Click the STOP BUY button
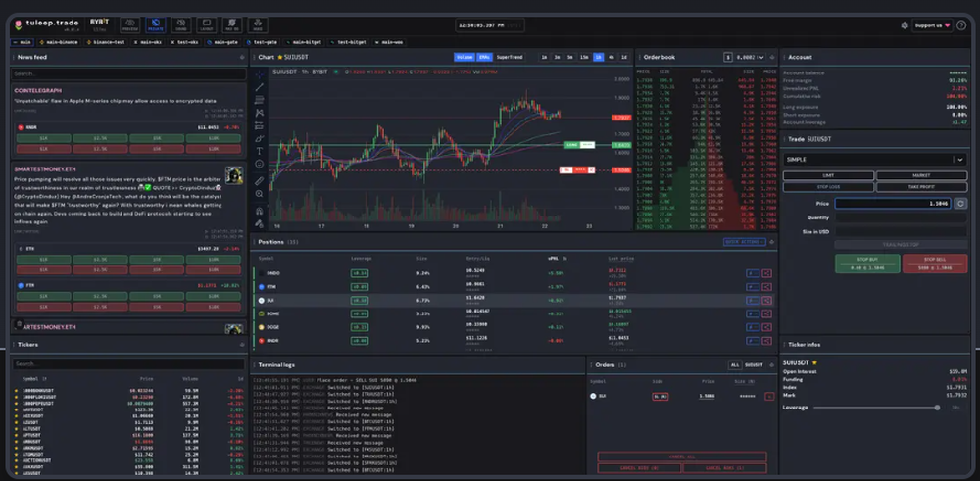 [x=867, y=264]
